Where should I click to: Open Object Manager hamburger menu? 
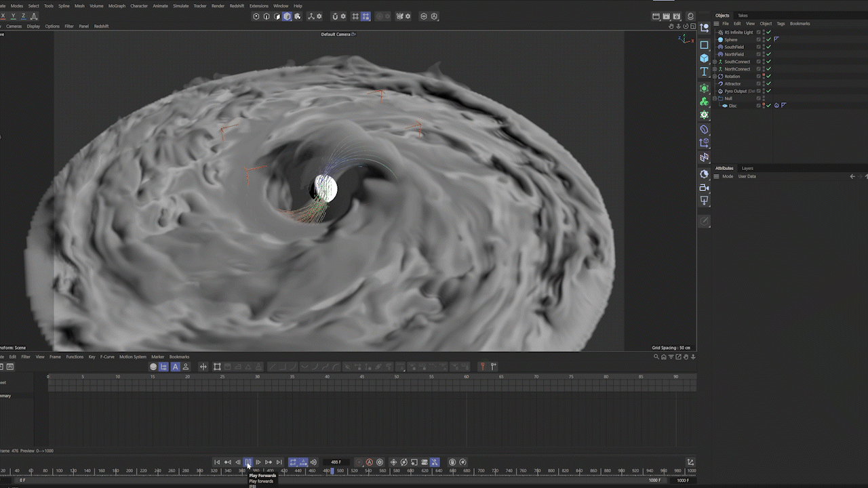[716, 24]
